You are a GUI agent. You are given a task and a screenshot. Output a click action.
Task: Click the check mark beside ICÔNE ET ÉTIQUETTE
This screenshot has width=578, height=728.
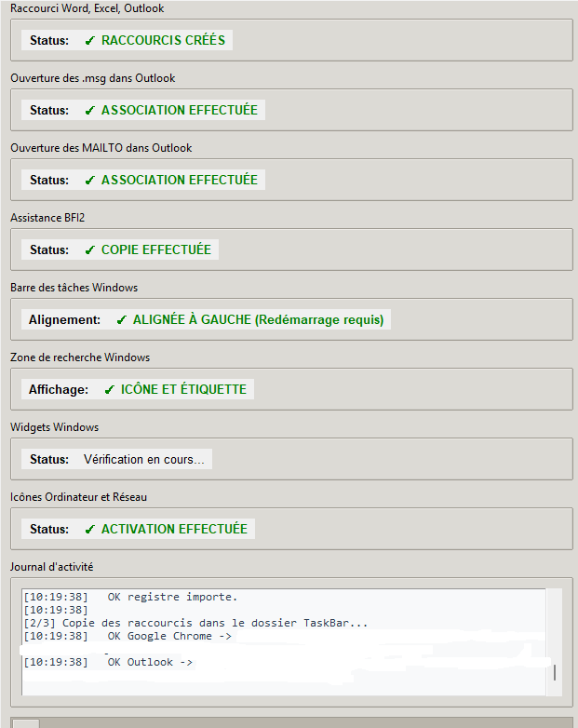(x=110, y=389)
